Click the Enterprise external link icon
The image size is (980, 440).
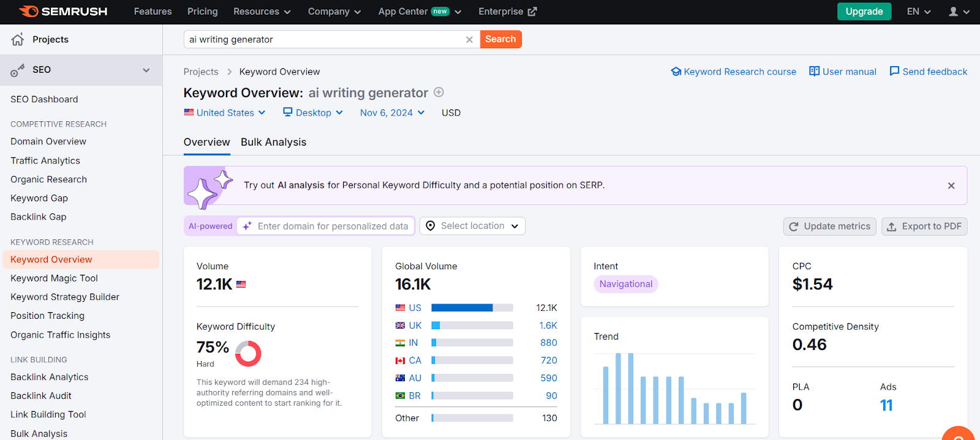click(532, 12)
